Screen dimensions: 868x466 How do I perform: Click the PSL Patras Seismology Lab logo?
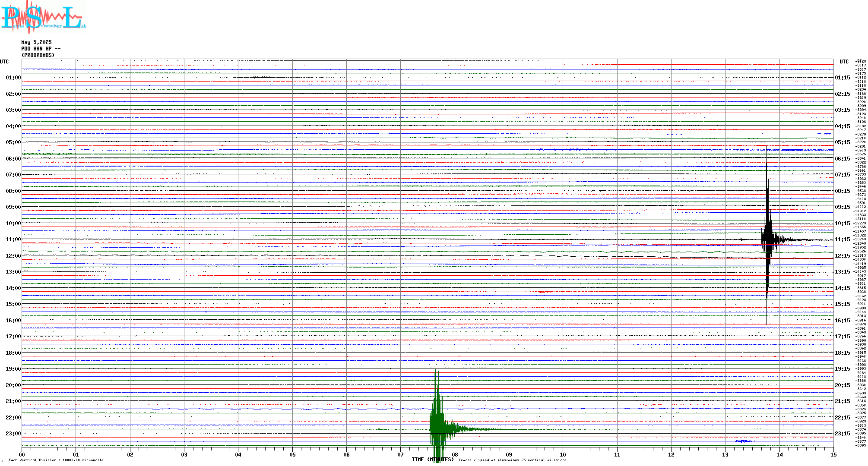coord(43,17)
